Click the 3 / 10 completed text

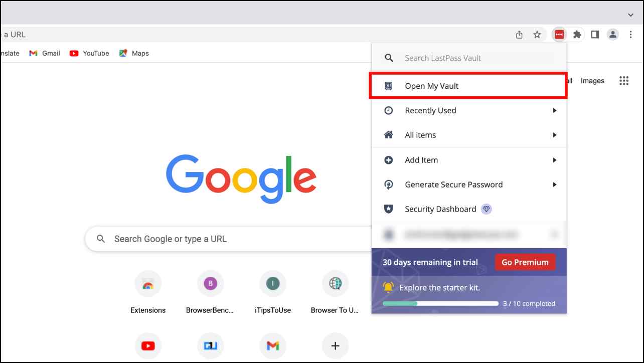(529, 303)
